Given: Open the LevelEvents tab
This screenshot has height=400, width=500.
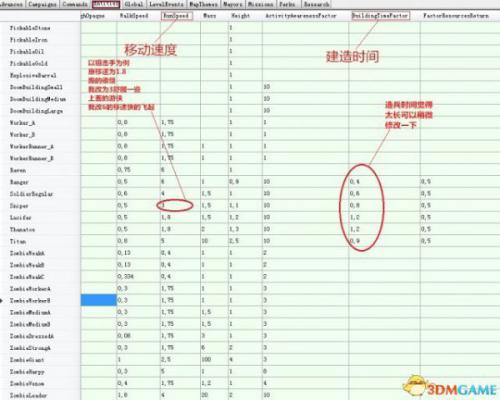Looking at the screenshot, I should (166, 4).
